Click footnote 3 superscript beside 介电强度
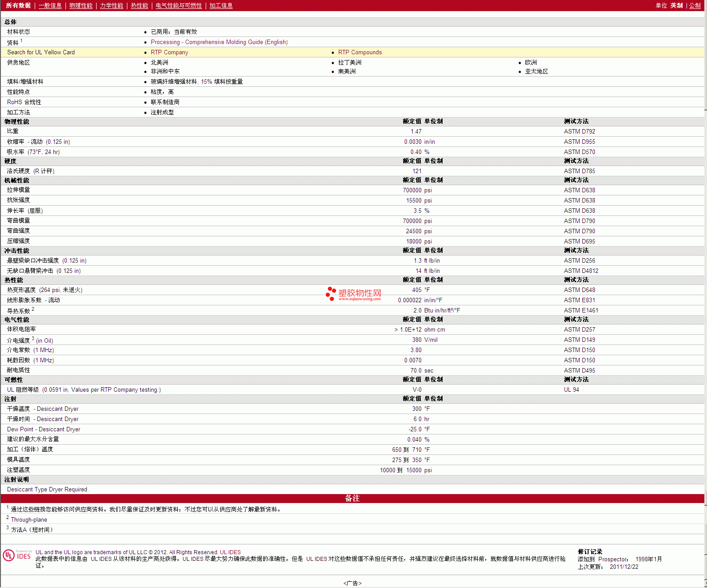 (x=33, y=339)
